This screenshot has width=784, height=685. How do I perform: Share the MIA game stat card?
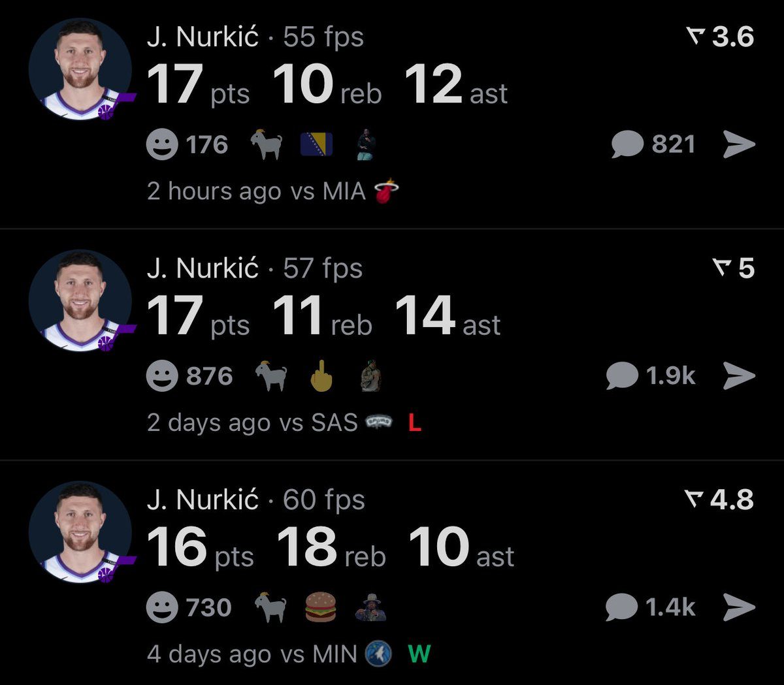(739, 144)
